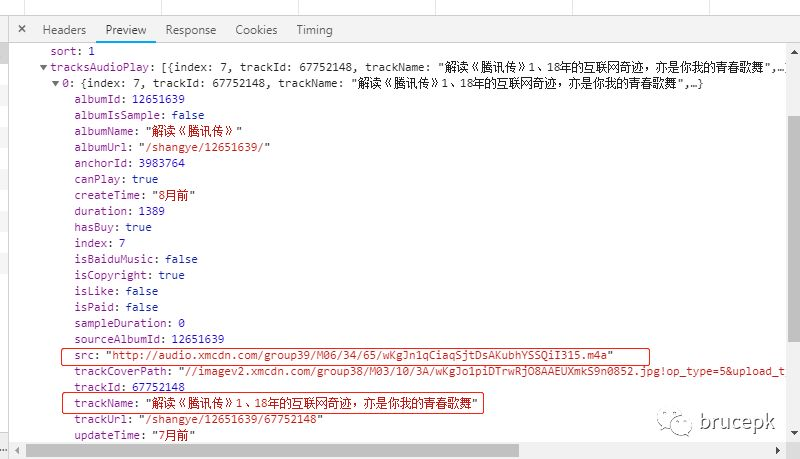Click the isPaid false value
This screenshot has width=800, height=459.
(142, 308)
